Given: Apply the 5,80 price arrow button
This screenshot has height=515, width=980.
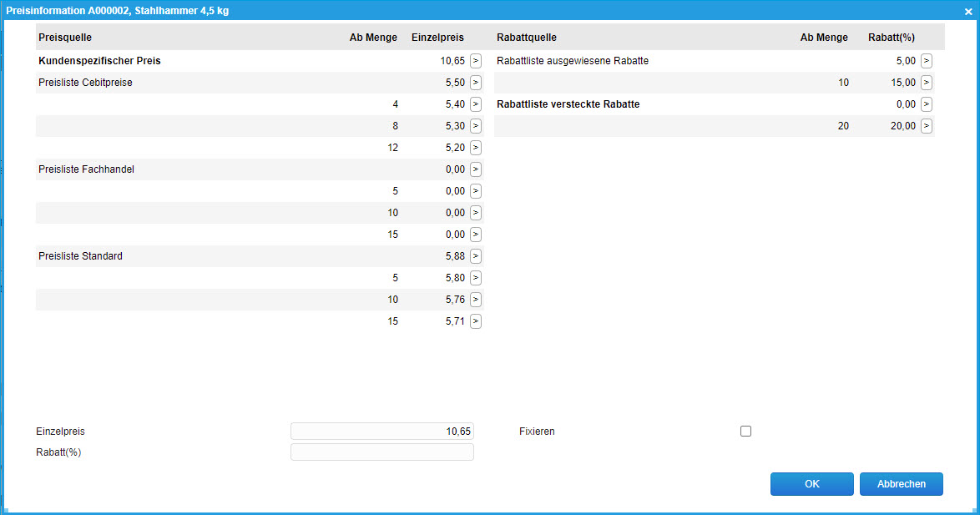Looking at the screenshot, I should tap(476, 278).
